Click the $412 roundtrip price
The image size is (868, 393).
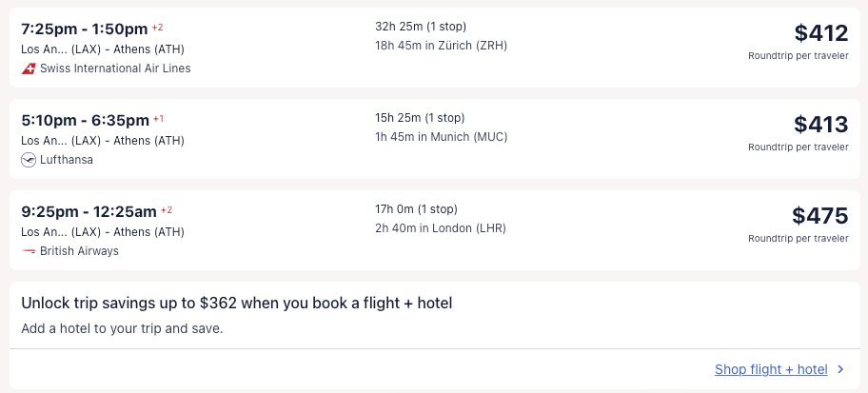[x=821, y=33]
